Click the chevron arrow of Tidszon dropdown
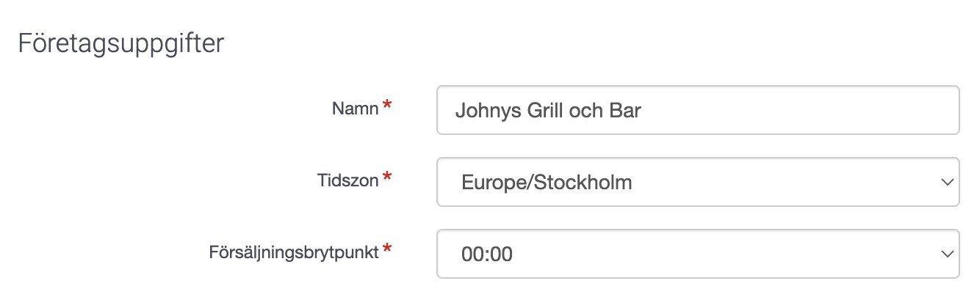 coord(945,183)
